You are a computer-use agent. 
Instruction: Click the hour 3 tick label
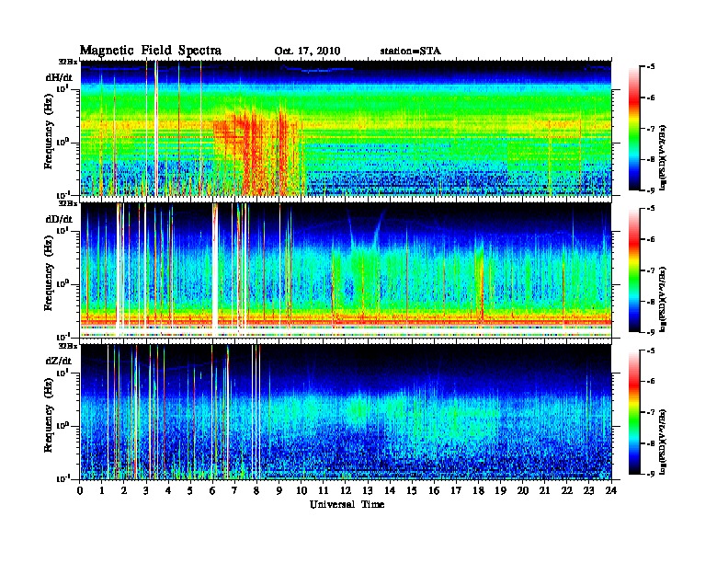pos(146,491)
